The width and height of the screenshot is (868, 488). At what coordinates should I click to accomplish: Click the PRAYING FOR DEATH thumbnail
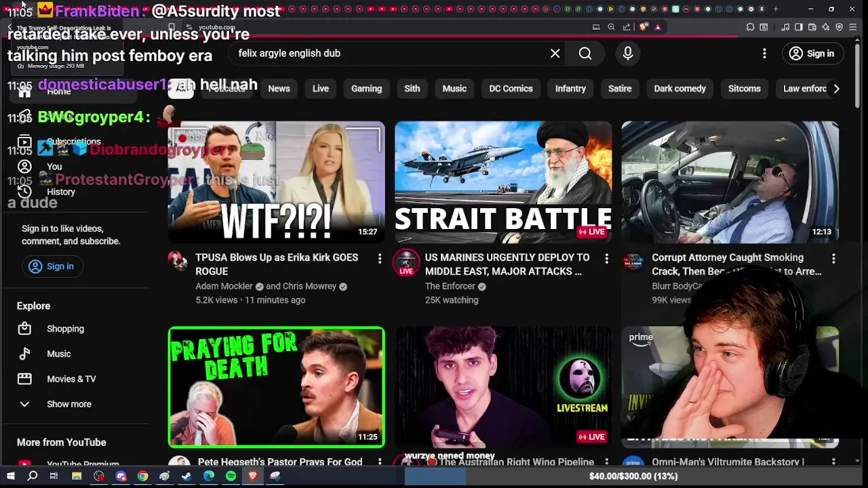[277, 388]
